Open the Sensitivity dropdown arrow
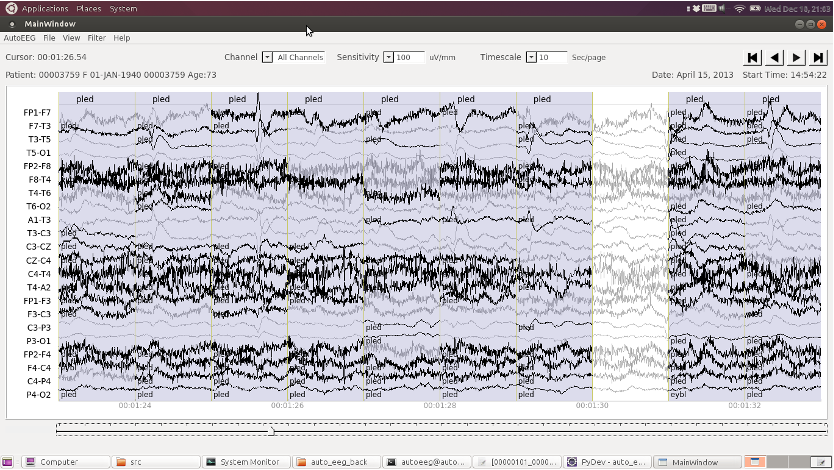The image size is (834, 470). click(388, 57)
